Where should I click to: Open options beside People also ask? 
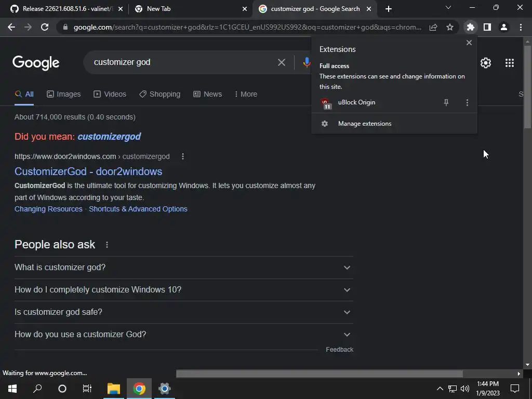pyautogui.click(x=107, y=245)
